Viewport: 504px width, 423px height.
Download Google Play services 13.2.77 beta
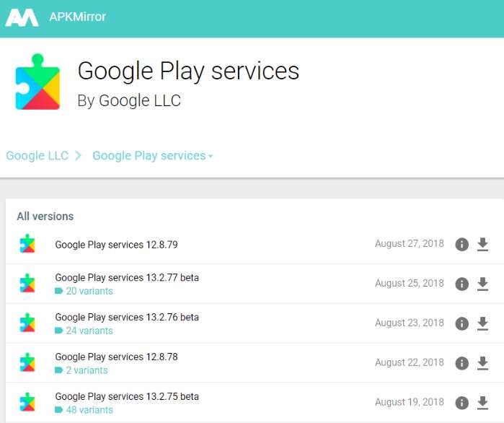[483, 284]
